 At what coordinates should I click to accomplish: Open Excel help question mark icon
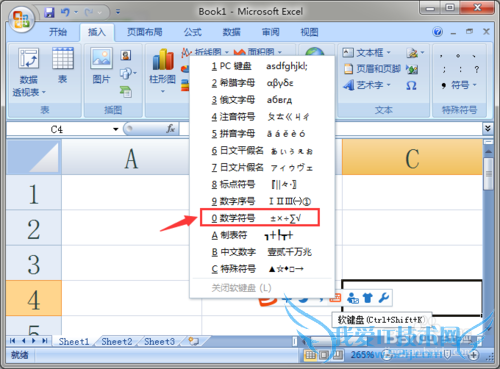point(437,32)
